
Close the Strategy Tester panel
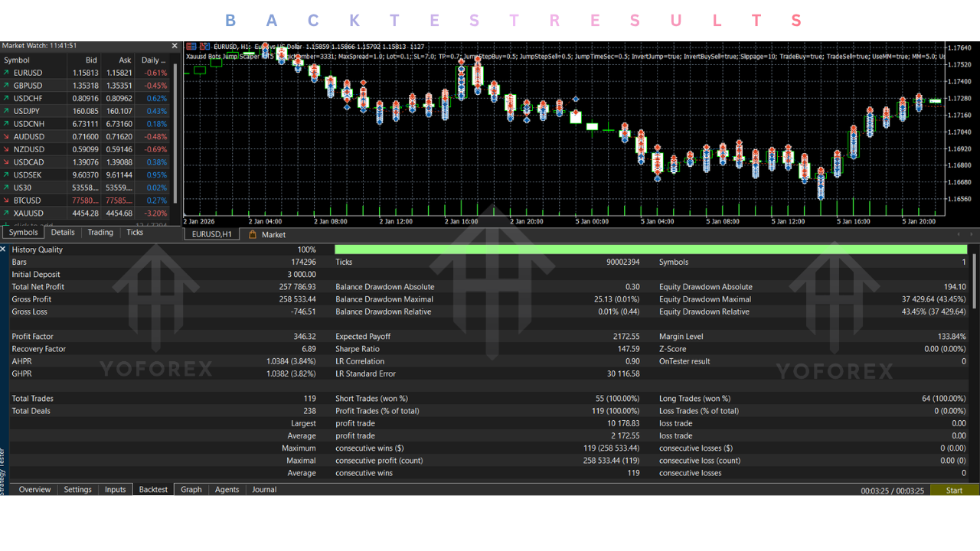3,249
